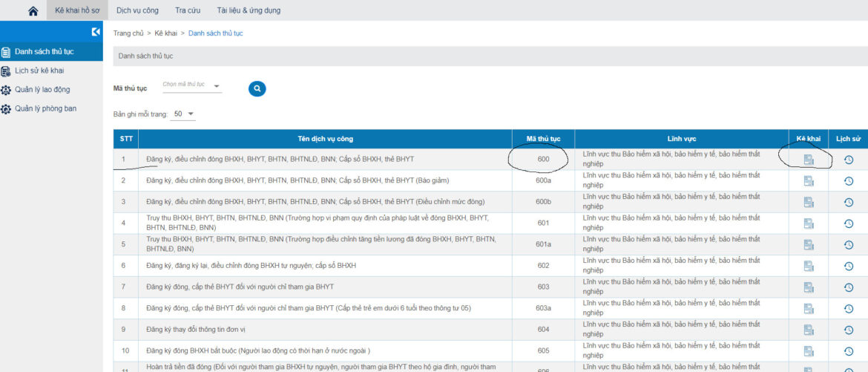Click the Kê khai icon for procedure 601
Screen dimensions: 868x372
(x=809, y=223)
